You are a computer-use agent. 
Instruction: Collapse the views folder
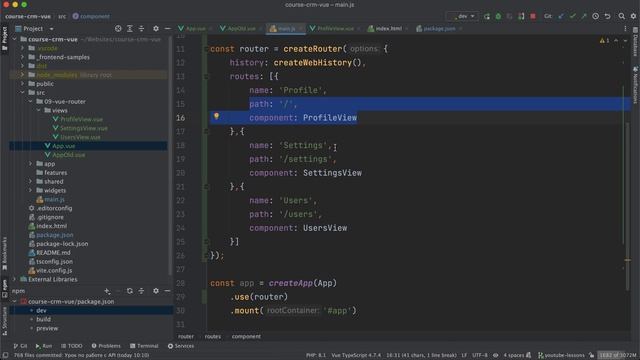(38, 110)
